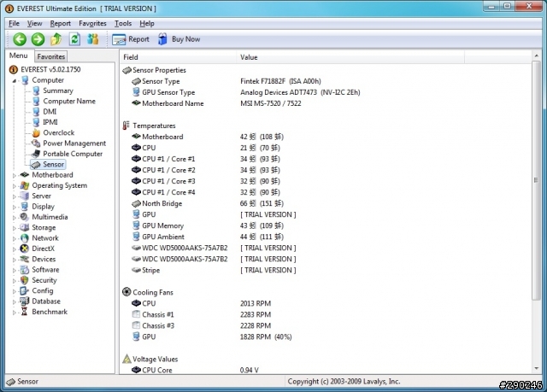Click the Benchmark hourglass icon
This screenshot has width=547, height=392.
pos(24,312)
